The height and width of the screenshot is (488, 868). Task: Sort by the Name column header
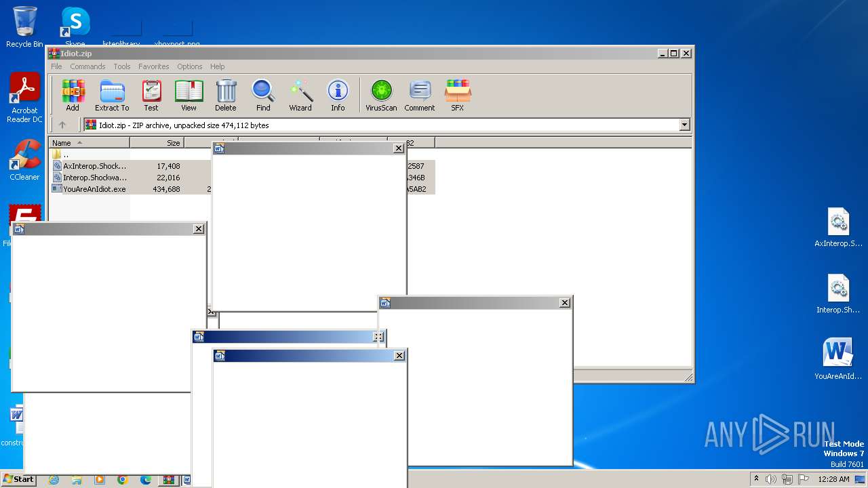(89, 143)
